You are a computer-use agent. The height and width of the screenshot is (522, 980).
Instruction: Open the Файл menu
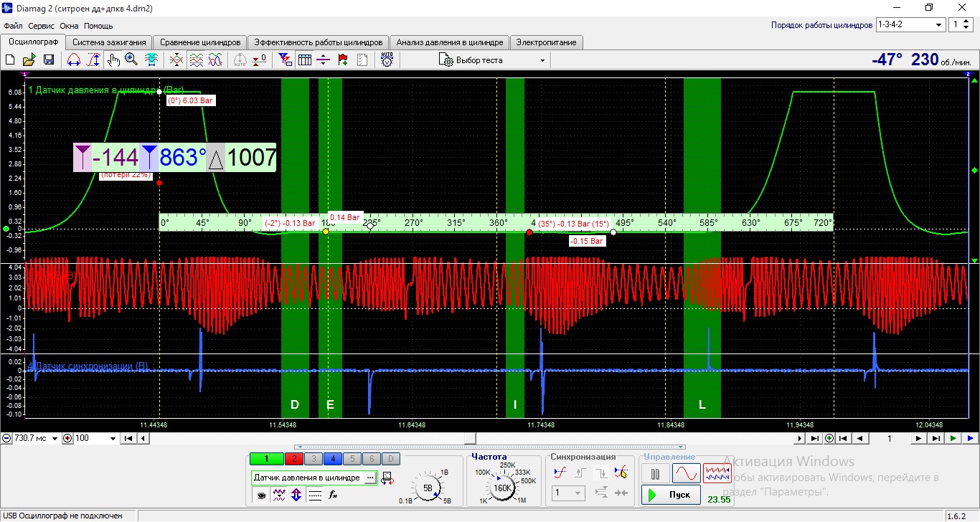coord(12,25)
